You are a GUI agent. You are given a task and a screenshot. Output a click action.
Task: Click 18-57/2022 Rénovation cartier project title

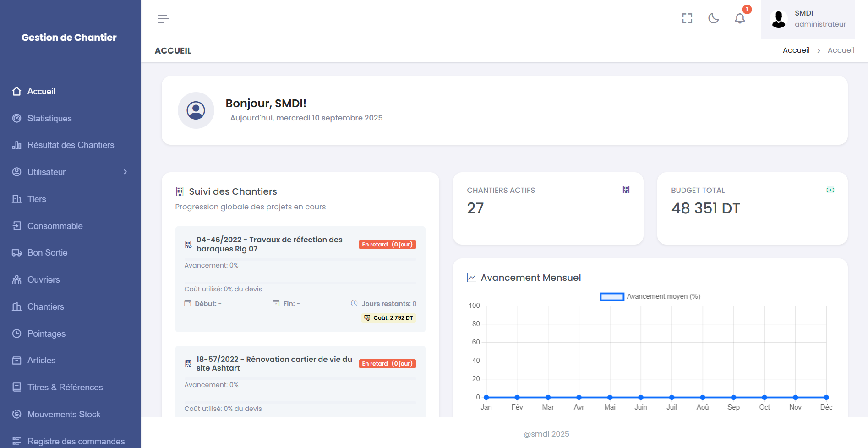click(x=274, y=364)
